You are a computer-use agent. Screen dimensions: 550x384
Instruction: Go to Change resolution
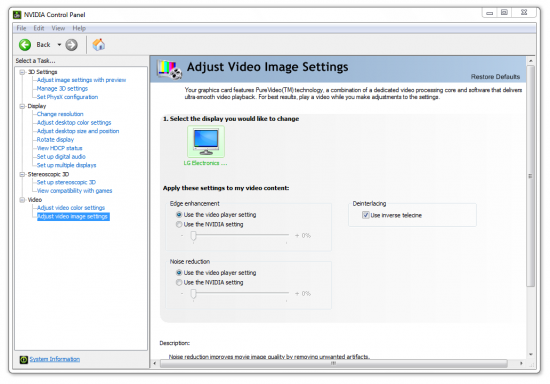point(60,114)
